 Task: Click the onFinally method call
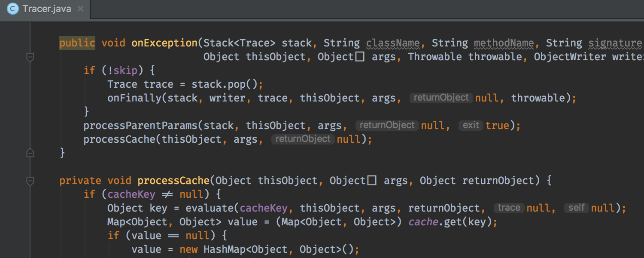[x=134, y=98]
